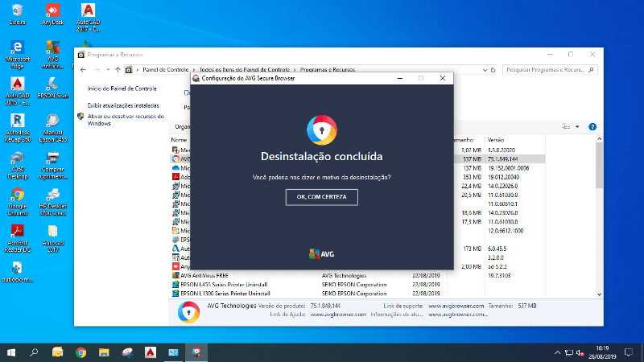
Task: Click the network tray icon
Action: pyautogui.click(x=569, y=352)
